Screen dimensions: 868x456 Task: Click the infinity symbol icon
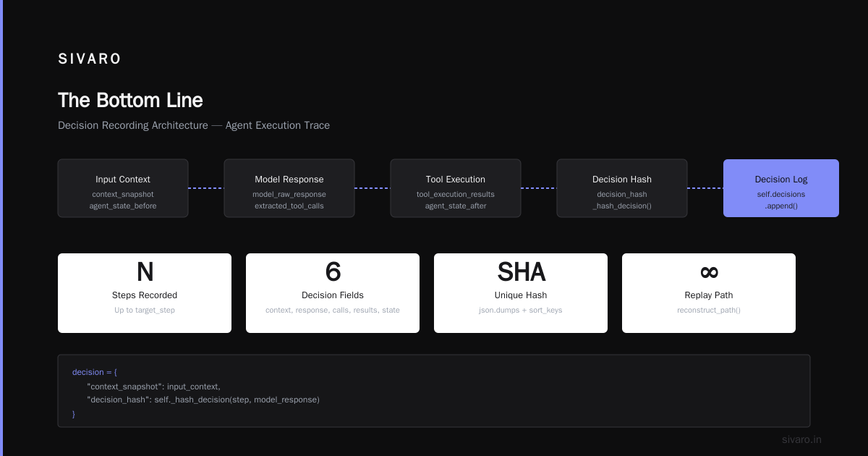(709, 272)
